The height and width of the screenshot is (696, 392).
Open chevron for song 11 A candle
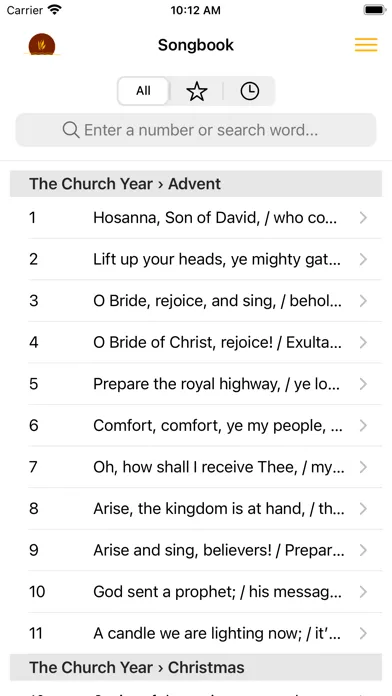pyautogui.click(x=363, y=633)
